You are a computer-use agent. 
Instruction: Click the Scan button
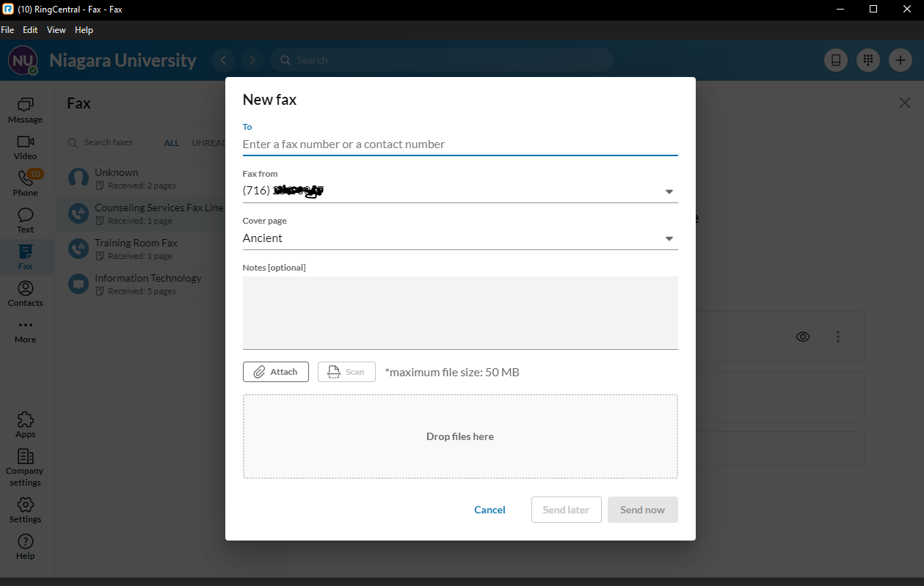[x=346, y=372]
